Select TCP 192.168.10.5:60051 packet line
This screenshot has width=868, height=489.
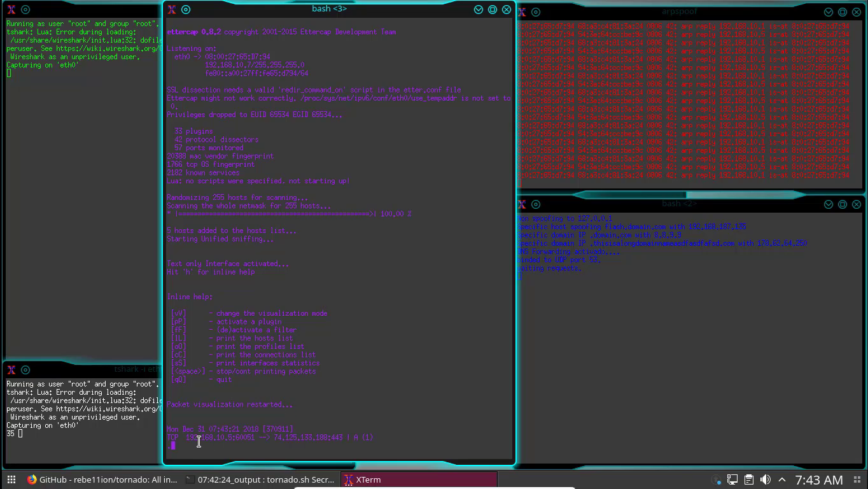pyautogui.click(x=270, y=437)
